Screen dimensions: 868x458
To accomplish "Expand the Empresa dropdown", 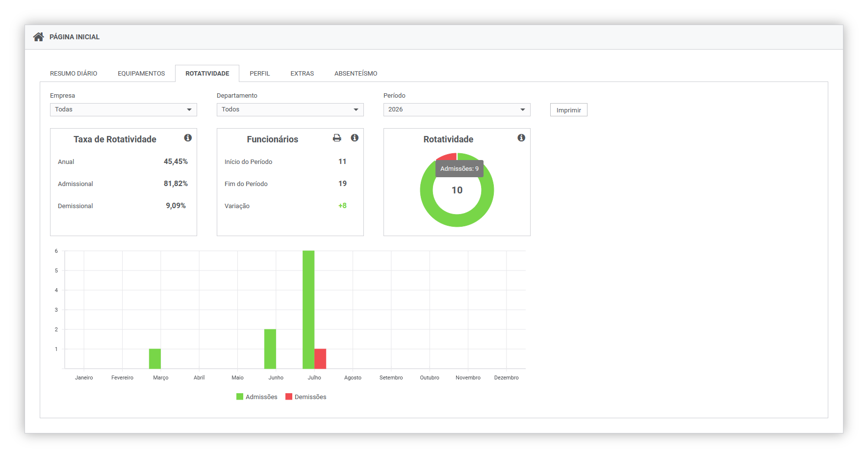I will pos(124,109).
